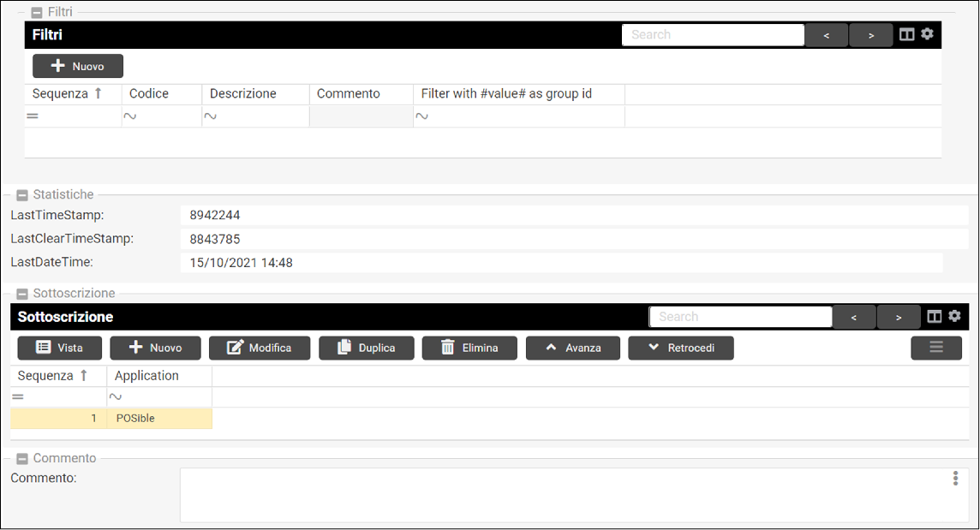Click Duplica copy button
The height and width of the screenshot is (530, 980).
366,348
